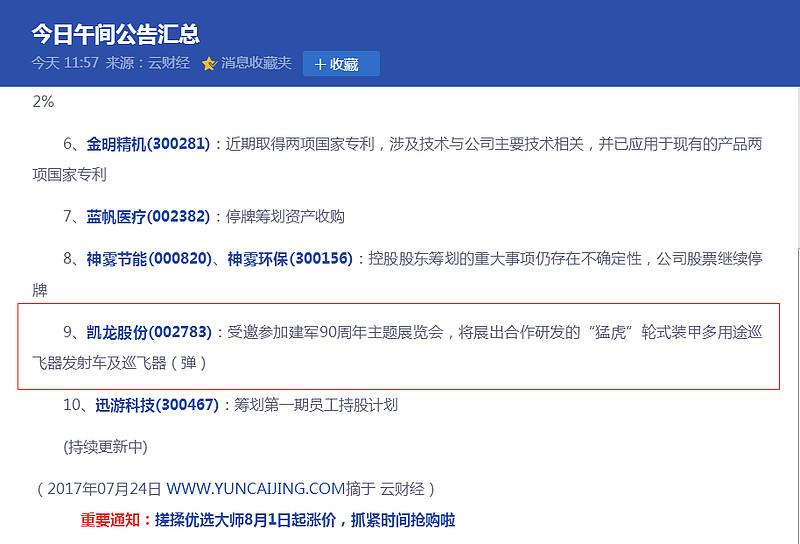Click the source text 来源：云财经

148,63
